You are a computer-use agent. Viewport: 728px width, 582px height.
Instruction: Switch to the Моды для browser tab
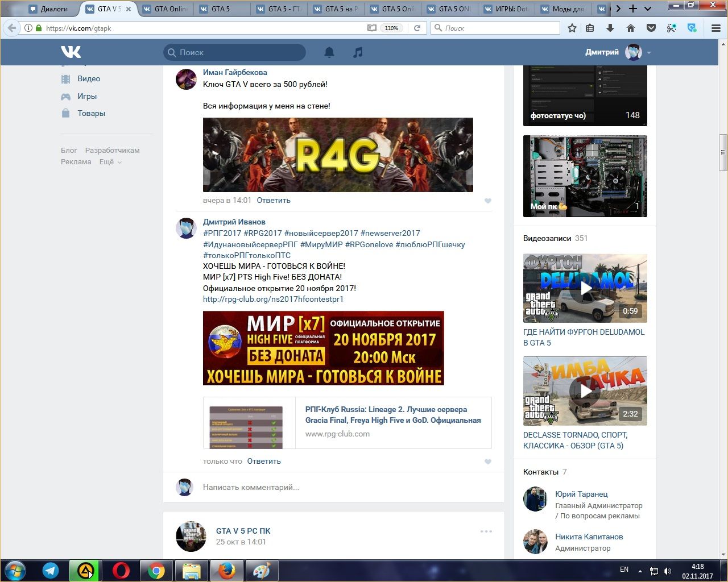(x=563, y=9)
